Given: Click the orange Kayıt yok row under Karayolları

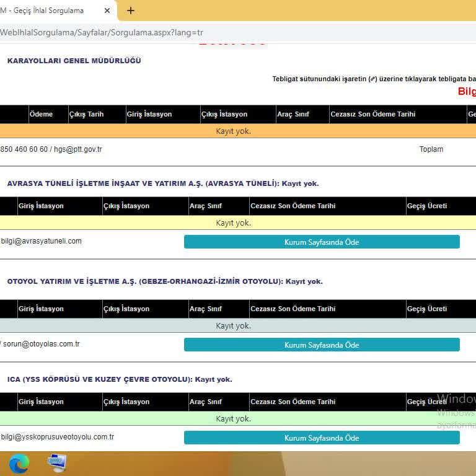Looking at the screenshot, I should coord(234,131).
